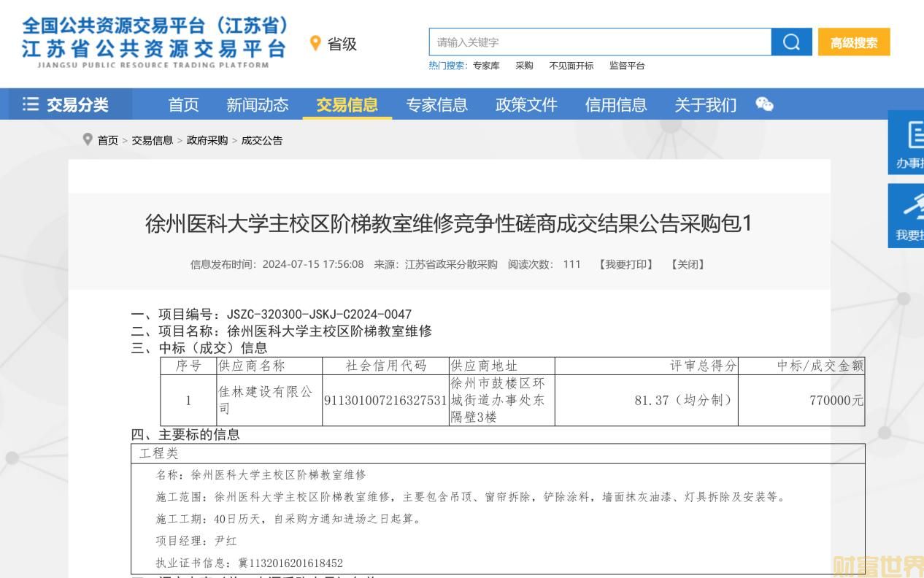Click 首页 in the breadcrumb
Viewport: 924px width, 578px height.
108,140
